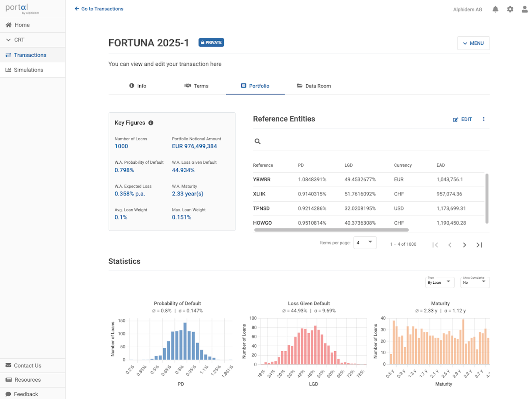Viewport: 532px width, 399px height.
Task: Open the Type dropdown showing By Loan
Action: tap(439, 283)
